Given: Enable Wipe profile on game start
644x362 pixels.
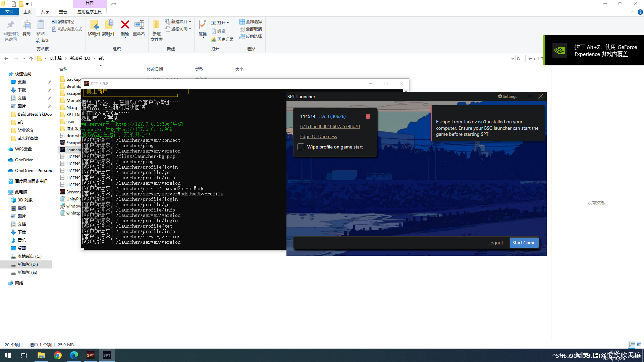Looking at the screenshot, I should point(301,147).
